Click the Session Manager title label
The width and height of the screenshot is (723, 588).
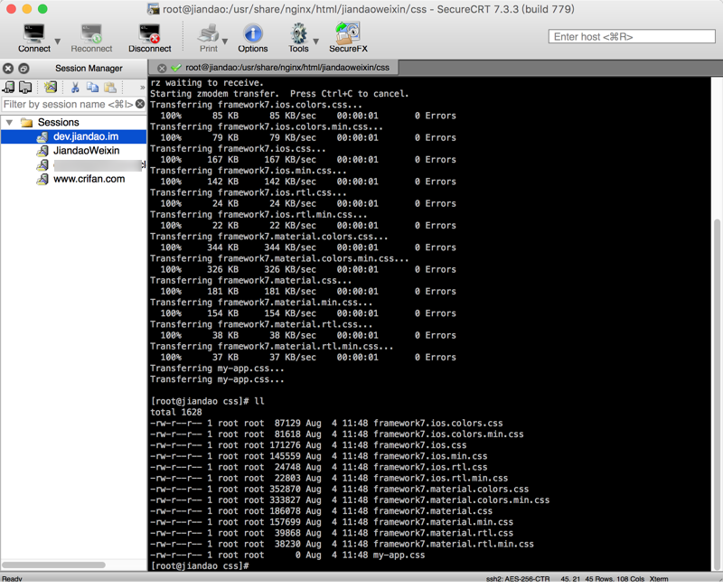89,69
